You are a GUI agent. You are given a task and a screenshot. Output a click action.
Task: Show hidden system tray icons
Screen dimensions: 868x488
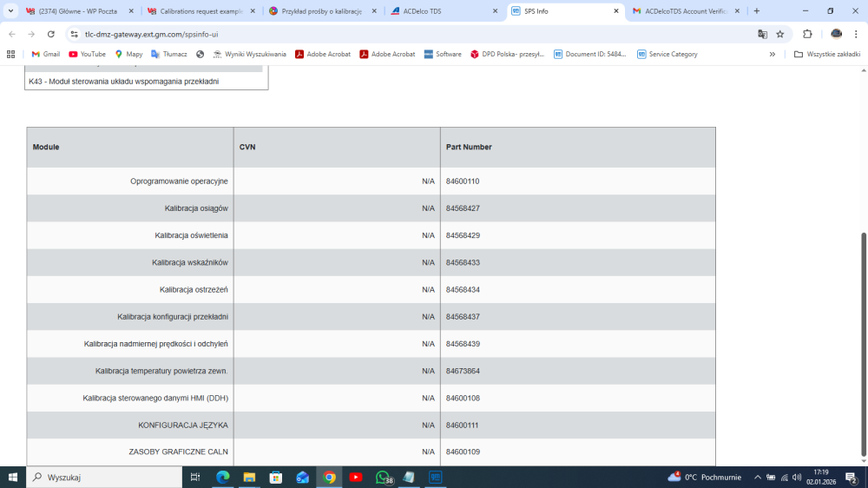(x=757, y=477)
